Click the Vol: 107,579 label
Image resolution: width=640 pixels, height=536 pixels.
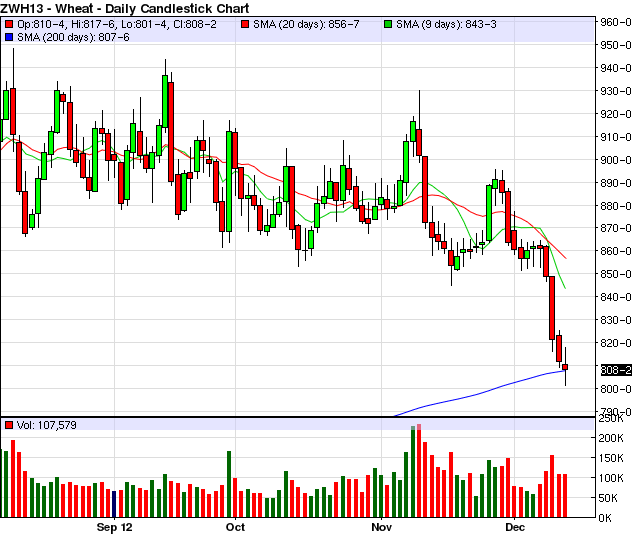click(x=47, y=425)
